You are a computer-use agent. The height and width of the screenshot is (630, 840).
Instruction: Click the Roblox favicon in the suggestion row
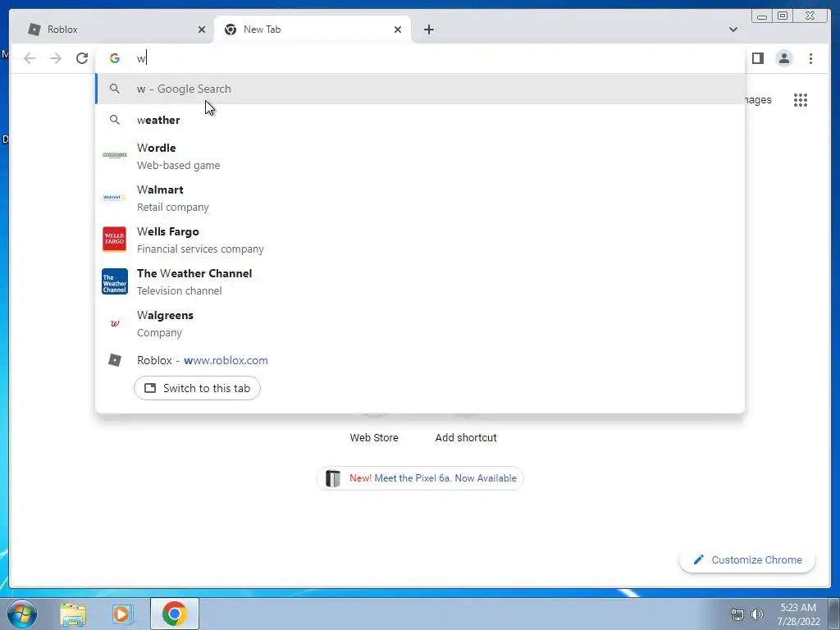[x=115, y=360]
